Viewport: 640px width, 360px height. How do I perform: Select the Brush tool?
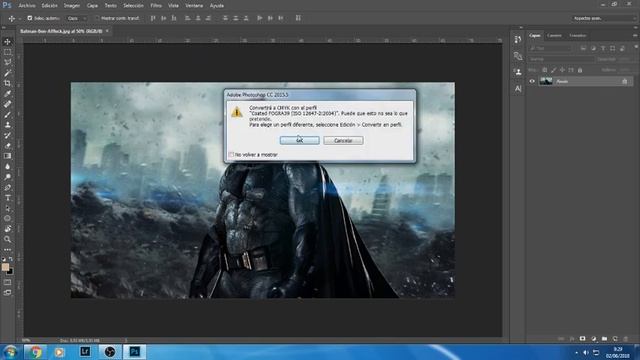pos(7,115)
